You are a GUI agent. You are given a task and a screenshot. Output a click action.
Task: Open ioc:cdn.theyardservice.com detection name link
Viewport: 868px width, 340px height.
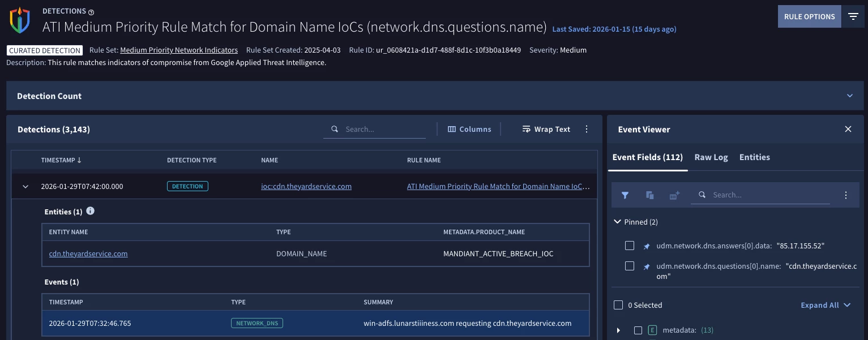pyautogui.click(x=306, y=186)
